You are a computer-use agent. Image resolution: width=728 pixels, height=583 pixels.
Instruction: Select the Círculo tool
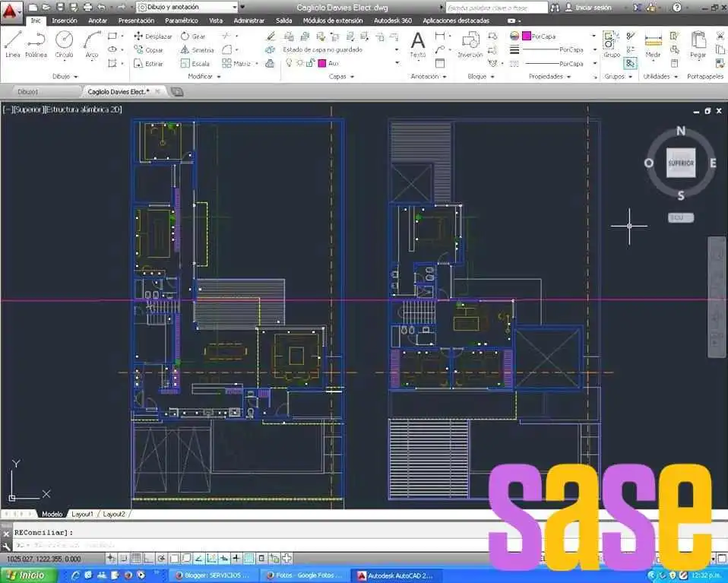pos(64,44)
